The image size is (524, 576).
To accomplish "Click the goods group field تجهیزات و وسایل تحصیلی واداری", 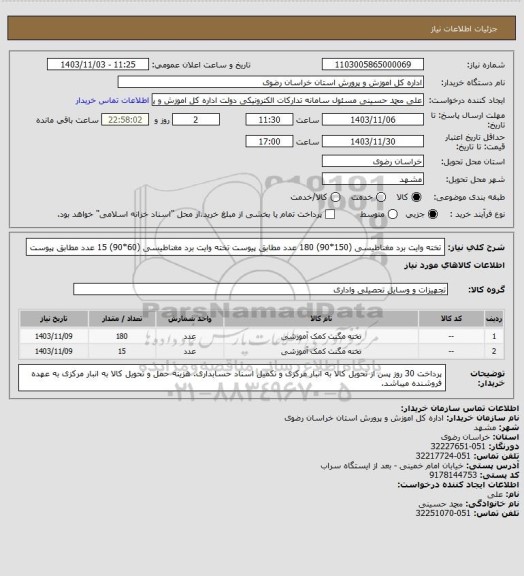I will pos(260,289).
